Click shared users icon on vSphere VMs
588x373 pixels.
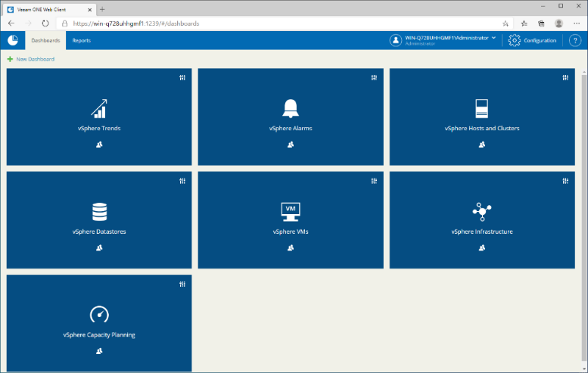click(x=291, y=248)
